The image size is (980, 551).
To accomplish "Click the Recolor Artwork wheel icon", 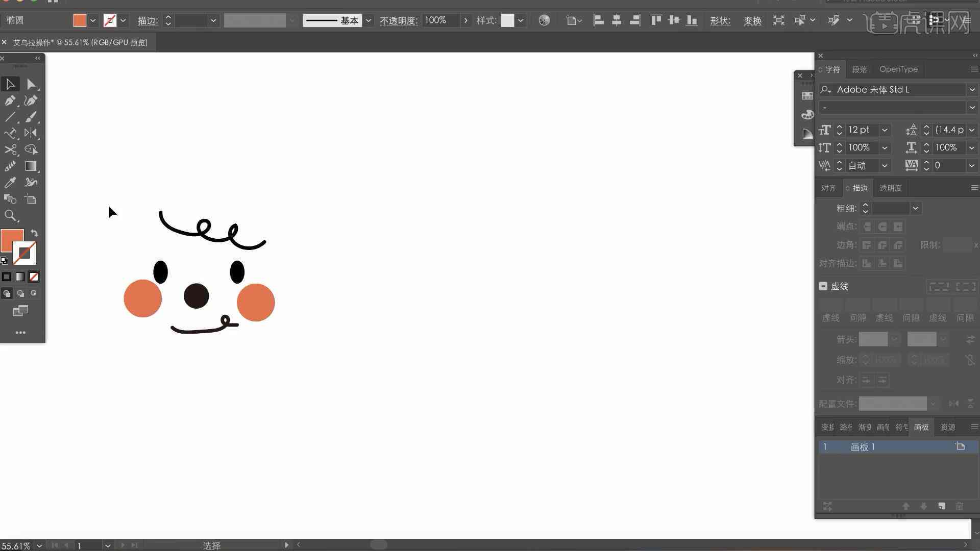I will tap(544, 20).
